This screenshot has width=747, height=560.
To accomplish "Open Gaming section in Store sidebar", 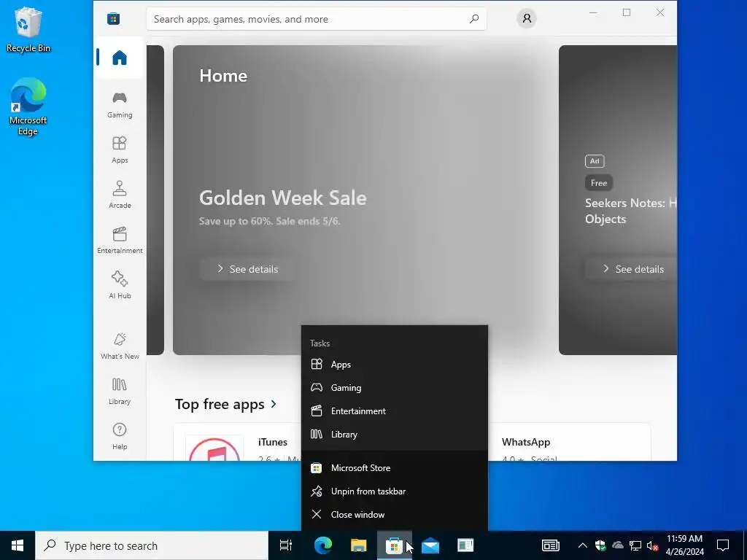I will 120,105.
